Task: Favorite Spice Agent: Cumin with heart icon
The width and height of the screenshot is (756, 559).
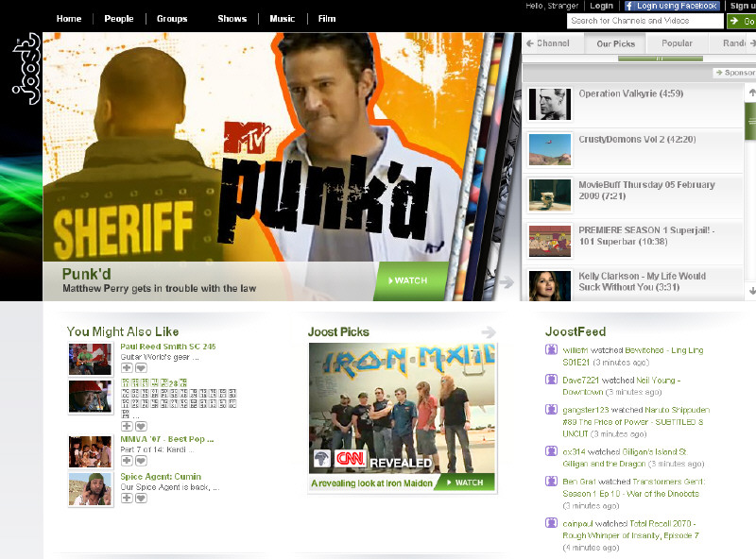Action: [x=141, y=498]
